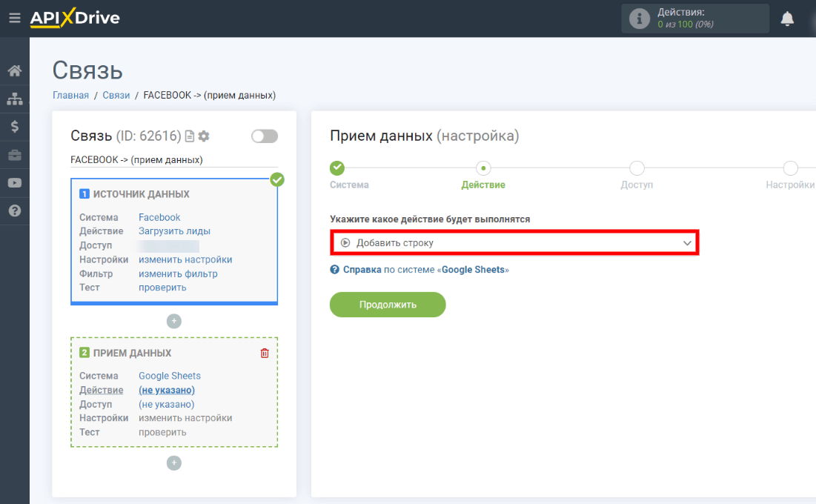816x504 pixels.
Task: Open help via the question mark sidebar icon
Action: pos(14,210)
